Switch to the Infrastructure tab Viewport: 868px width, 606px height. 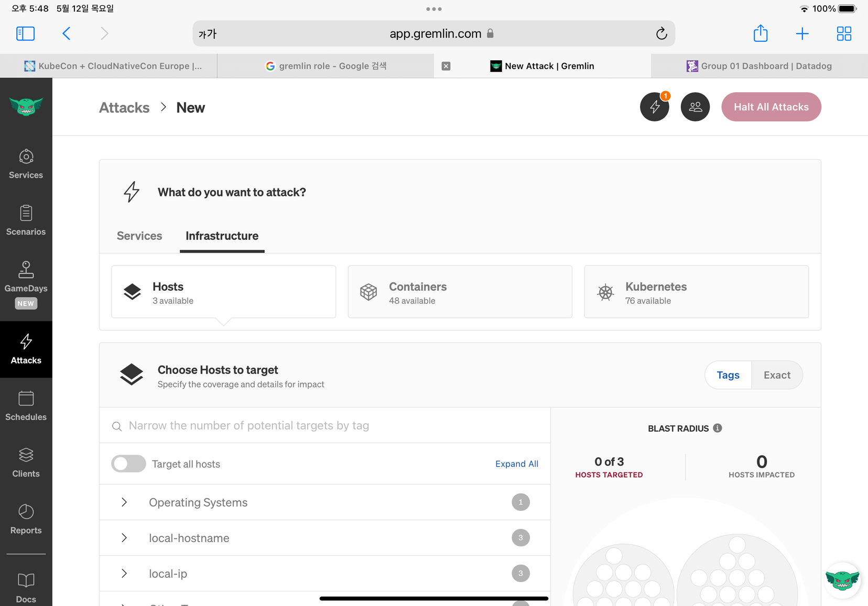[222, 236]
